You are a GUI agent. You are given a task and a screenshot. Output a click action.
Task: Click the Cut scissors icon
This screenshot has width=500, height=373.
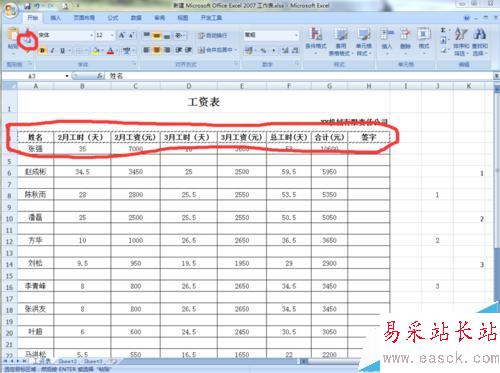(x=28, y=32)
